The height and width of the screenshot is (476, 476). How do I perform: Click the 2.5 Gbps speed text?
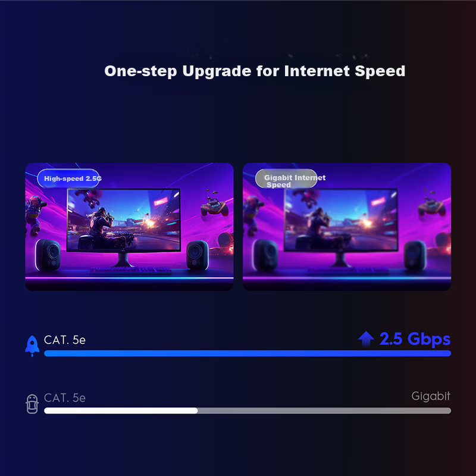click(x=415, y=339)
